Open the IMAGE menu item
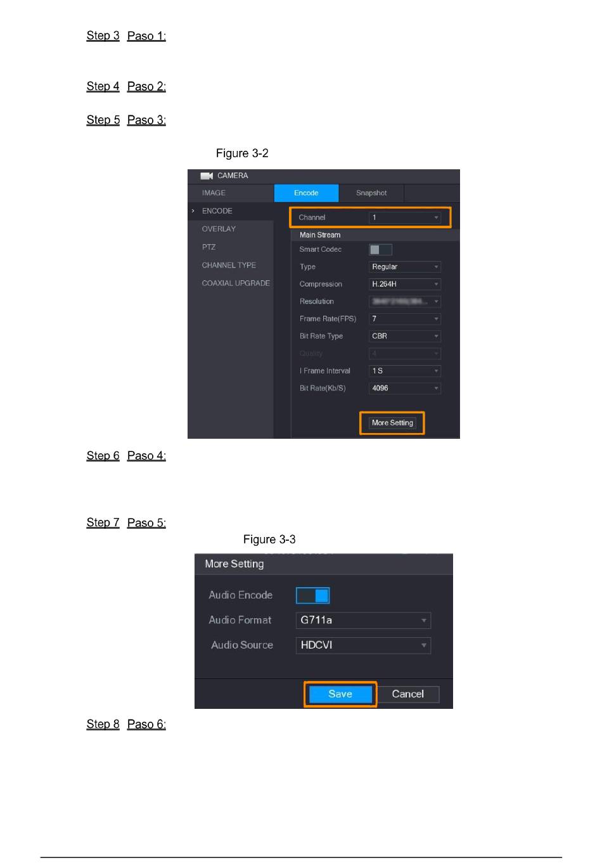The width and height of the screenshot is (602, 868). tap(214, 193)
